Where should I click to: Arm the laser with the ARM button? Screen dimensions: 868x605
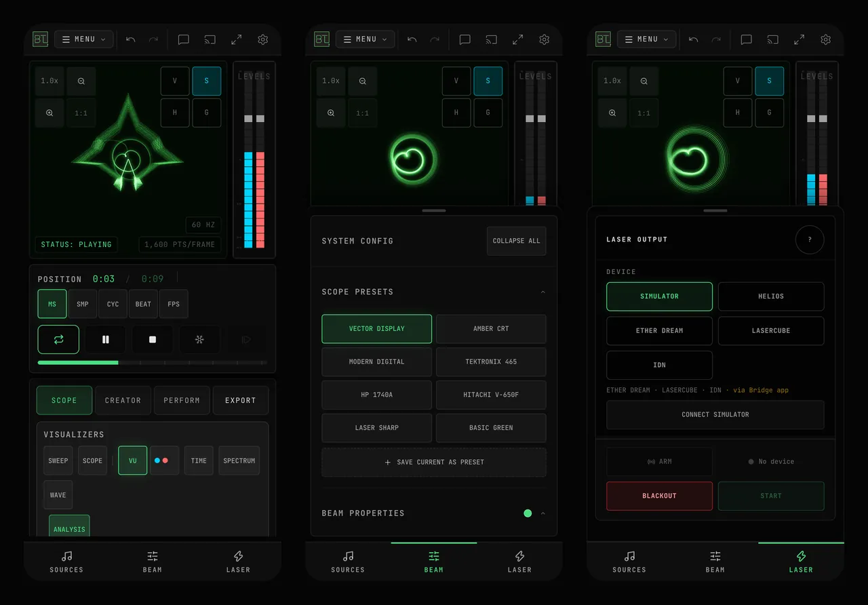click(x=659, y=461)
